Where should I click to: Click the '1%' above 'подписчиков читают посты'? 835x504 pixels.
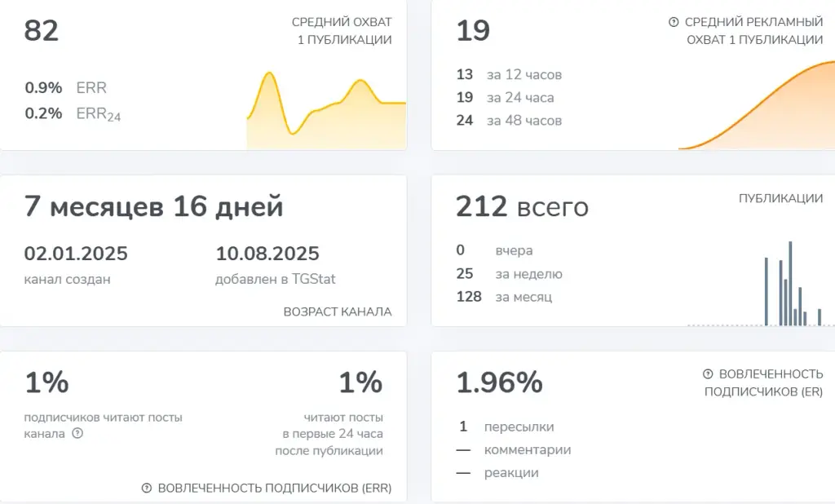[46, 382]
